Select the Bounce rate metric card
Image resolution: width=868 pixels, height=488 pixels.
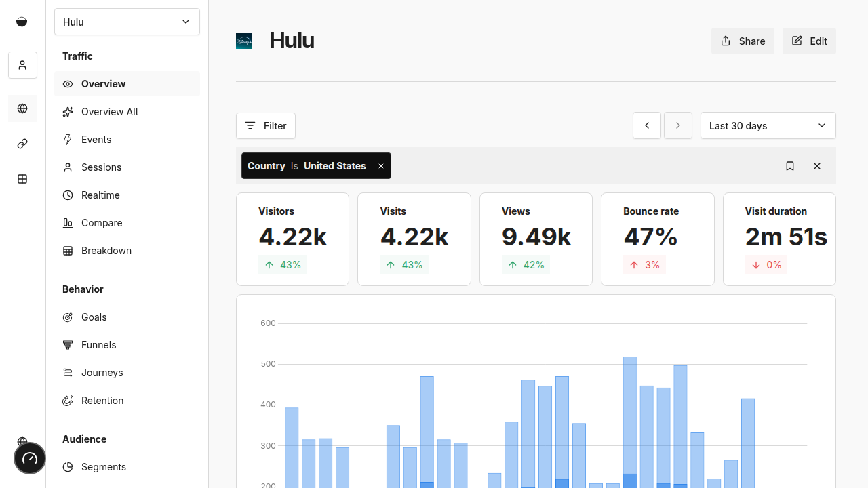[658, 239]
